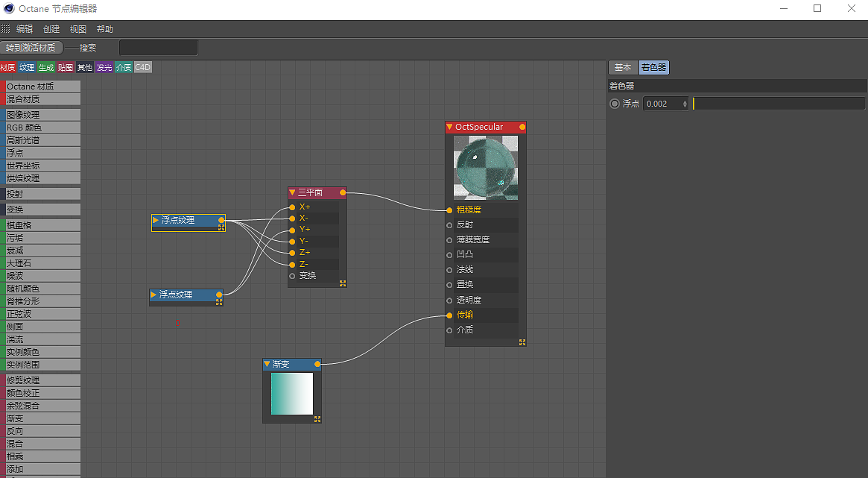Open the 编辑 menu
Viewport: 868px width, 478px height.
click(x=25, y=29)
